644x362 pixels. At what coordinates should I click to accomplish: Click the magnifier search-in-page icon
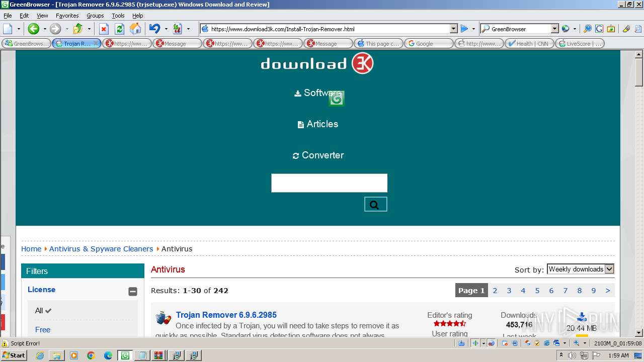pyautogui.click(x=588, y=29)
